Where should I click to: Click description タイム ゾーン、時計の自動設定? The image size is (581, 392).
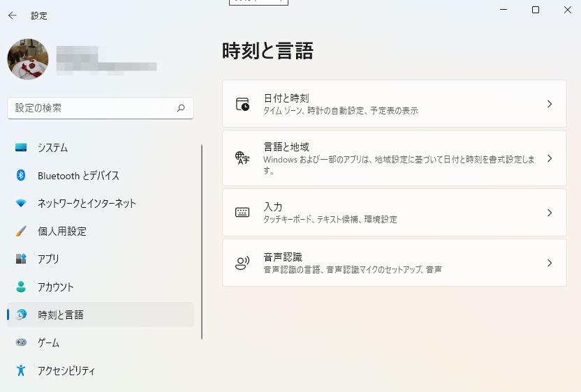coord(341,111)
